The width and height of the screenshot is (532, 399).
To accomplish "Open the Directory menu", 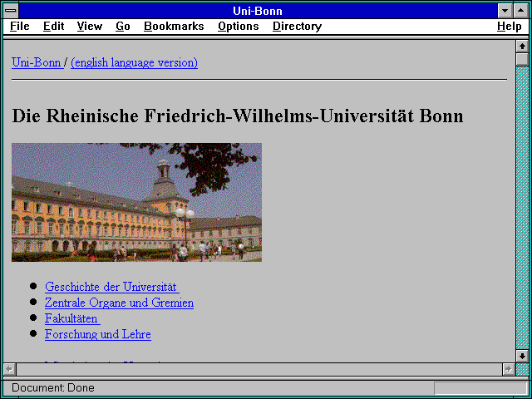I will click(x=298, y=26).
